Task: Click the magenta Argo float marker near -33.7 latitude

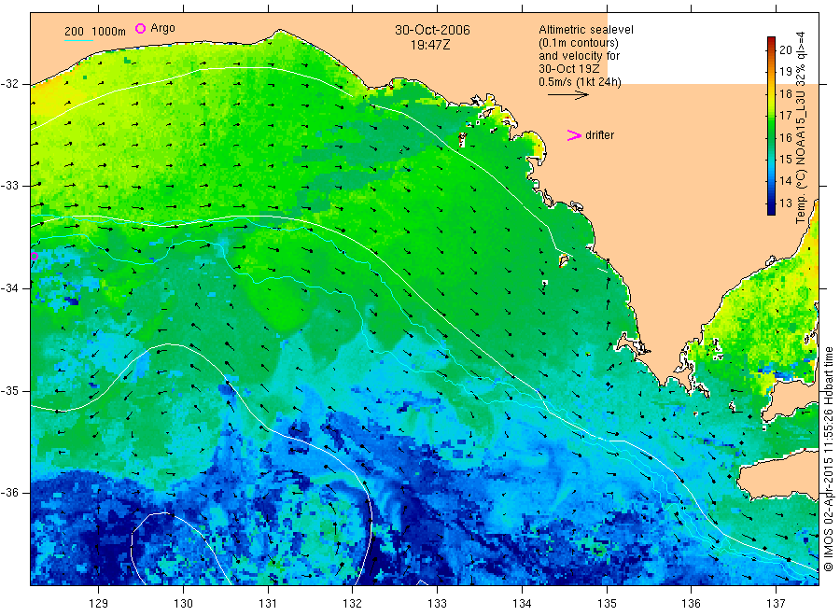Action: coord(35,256)
